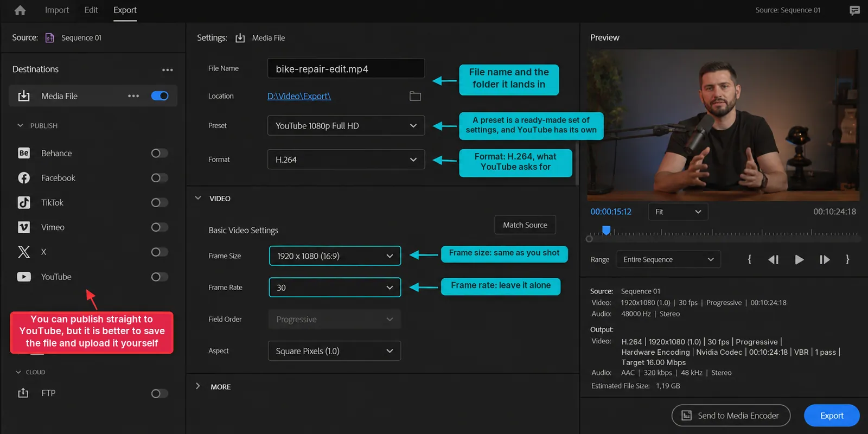
Task: Click the 00:00:15:12 current timecode
Action: (x=611, y=212)
